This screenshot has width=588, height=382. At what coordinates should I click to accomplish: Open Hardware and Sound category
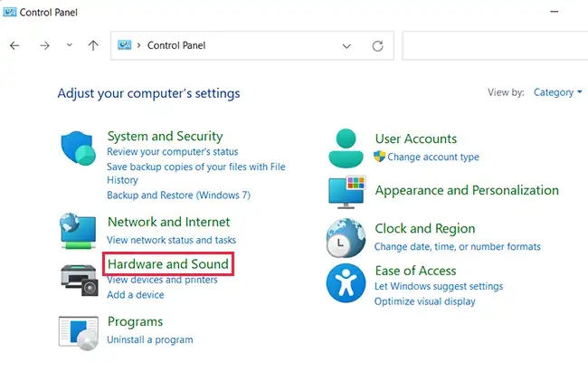point(168,263)
